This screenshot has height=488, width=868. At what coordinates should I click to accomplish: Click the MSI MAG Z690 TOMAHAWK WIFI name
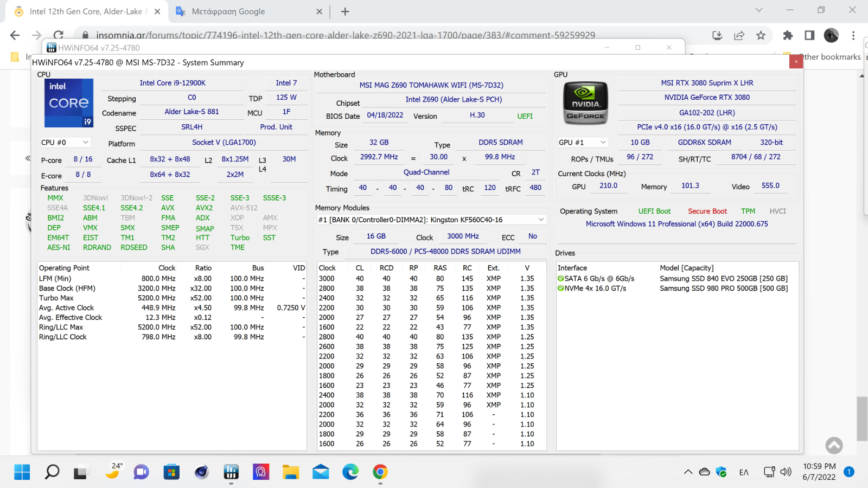pos(431,85)
